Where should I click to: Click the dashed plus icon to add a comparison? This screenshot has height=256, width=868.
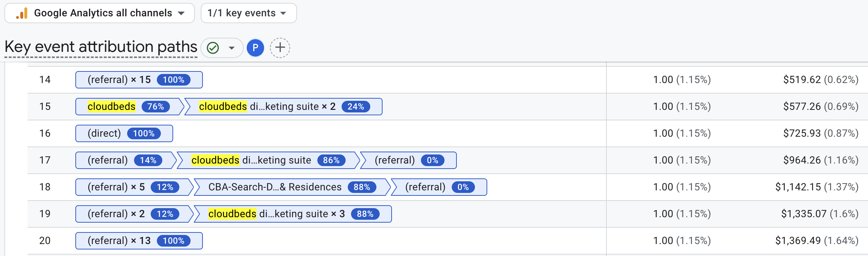280,48
